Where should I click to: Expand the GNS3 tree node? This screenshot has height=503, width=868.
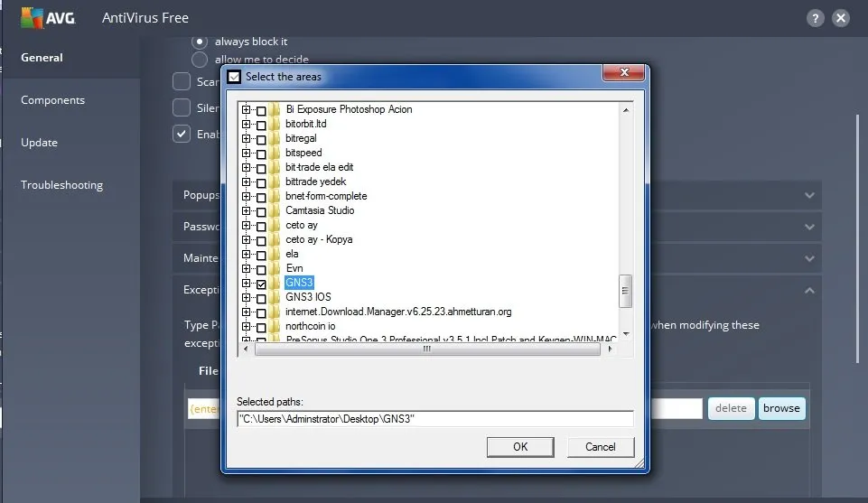click(246, 283)
